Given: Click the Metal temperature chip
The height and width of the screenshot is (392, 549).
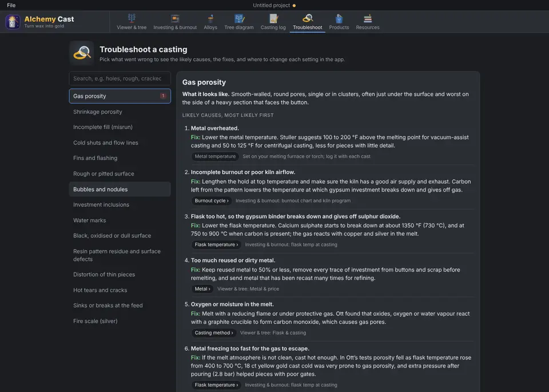Looking at the screenshot, I should (215, 157).
